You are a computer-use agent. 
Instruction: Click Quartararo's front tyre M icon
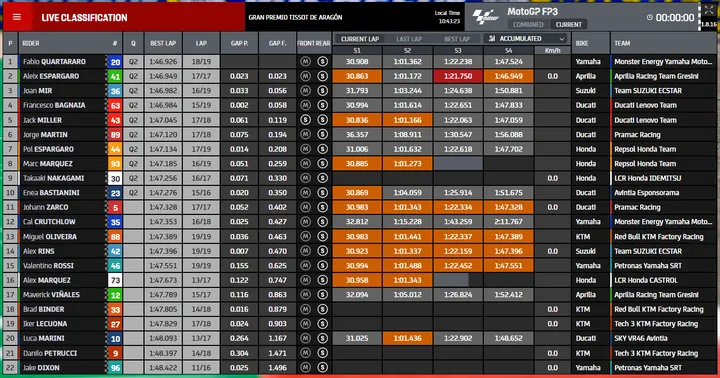point(305,62)
